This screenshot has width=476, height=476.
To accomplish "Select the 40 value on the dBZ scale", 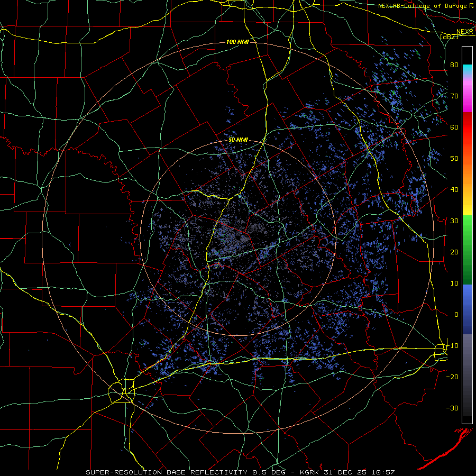I will coord(454,190).
